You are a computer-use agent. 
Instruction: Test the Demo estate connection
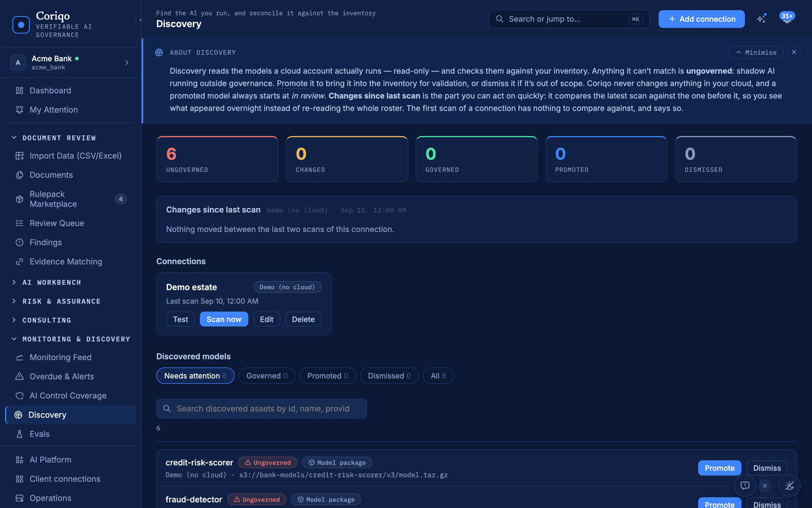pyautogui.click(x=180, y=319)
